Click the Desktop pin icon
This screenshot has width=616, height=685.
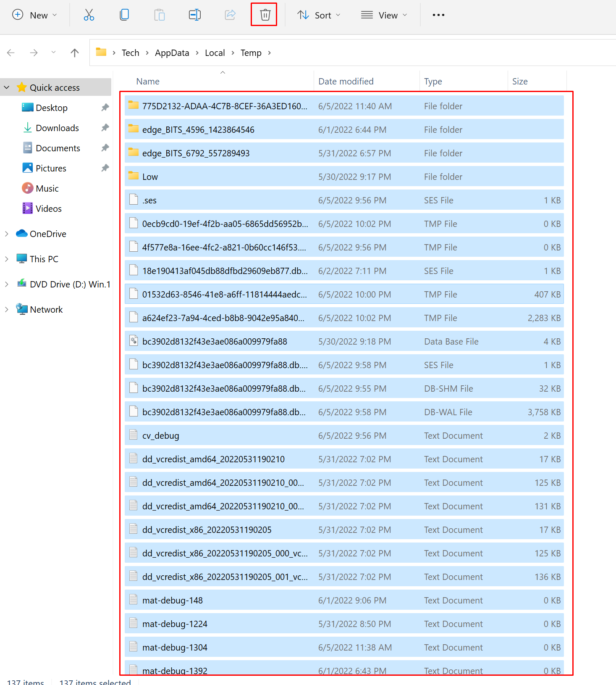(x=105, y=108)
